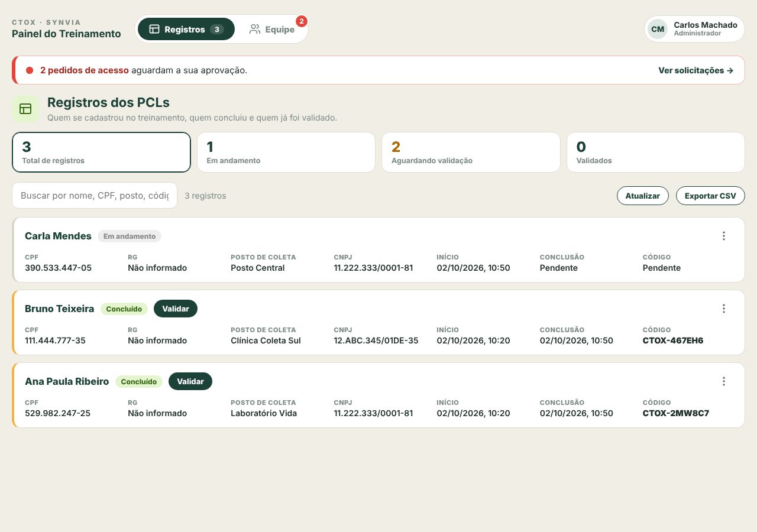The width and height of the screenshot is (757, 532).
Task: Click the table icon beside Registros dos PCLs
Action: click(25, 109)
